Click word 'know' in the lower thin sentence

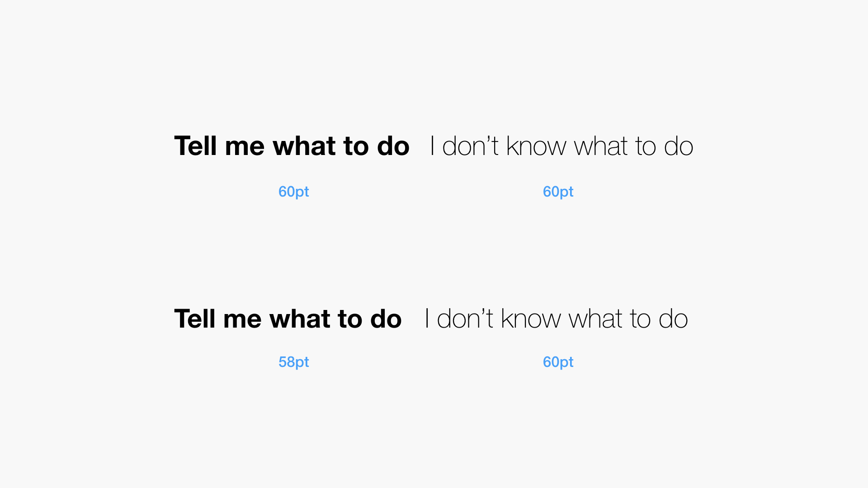pos(531,319)
